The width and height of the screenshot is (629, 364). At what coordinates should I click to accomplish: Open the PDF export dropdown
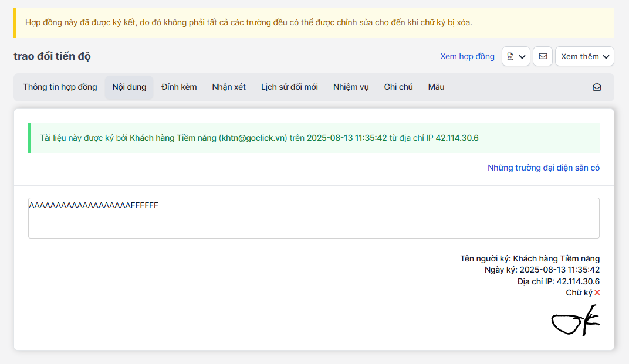coord(516,56)
